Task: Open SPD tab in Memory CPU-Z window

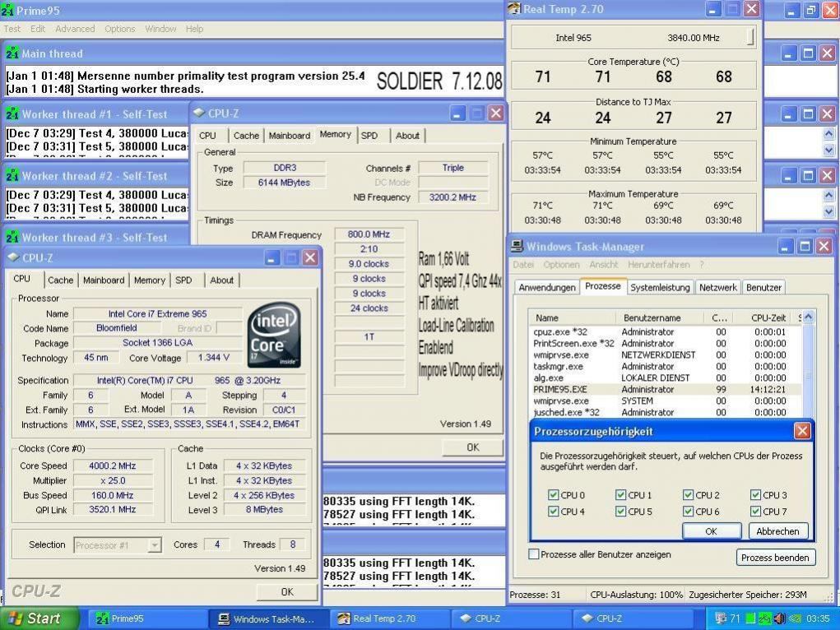Action: pos(369,136)
